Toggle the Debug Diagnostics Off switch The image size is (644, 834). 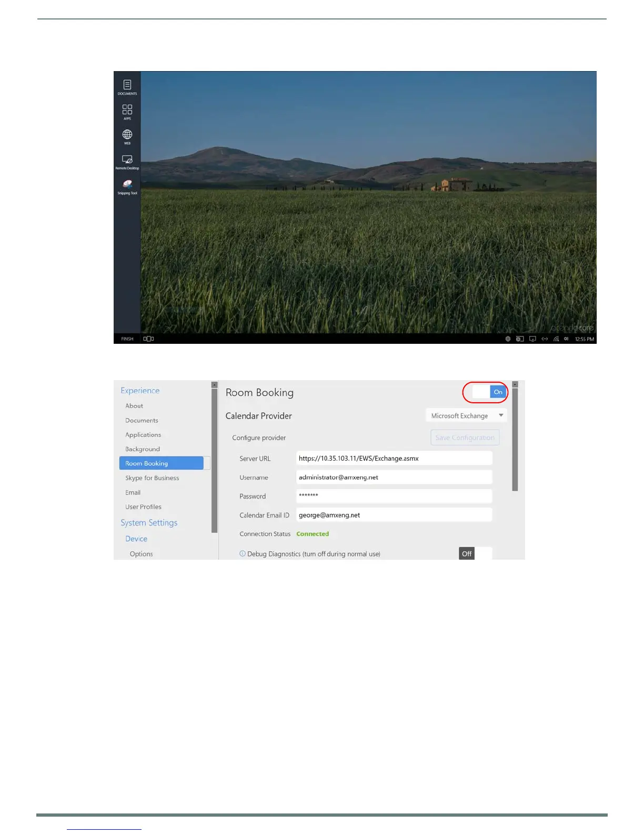476,553
